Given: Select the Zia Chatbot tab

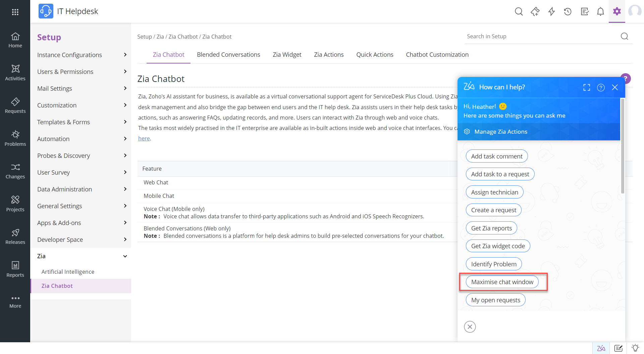Looking at the screenshot, I should coord(168,54).
